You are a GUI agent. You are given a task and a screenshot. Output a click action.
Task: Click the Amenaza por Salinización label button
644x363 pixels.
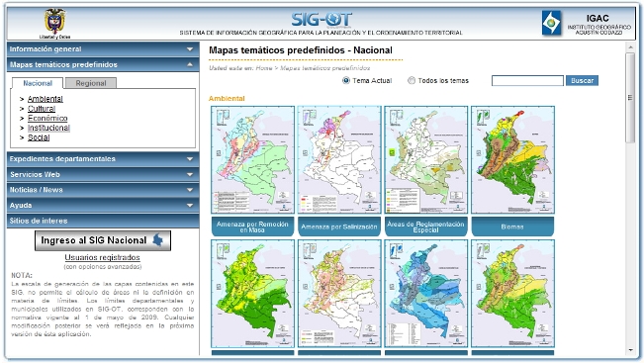coord(339,227)
